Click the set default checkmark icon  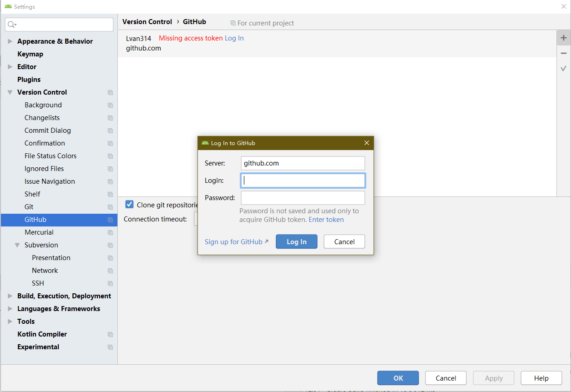pos(563,68)
